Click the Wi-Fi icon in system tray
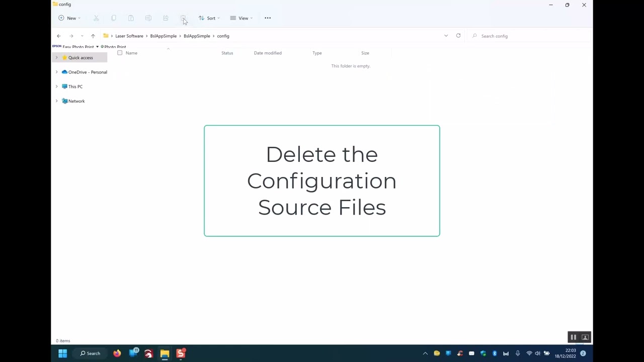644x362 pixels. point(529,353)
